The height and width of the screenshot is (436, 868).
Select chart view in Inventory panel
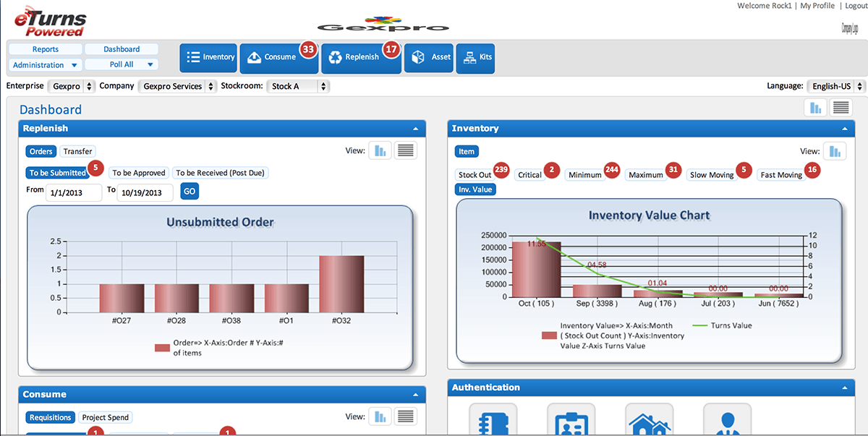pos(835,150)
